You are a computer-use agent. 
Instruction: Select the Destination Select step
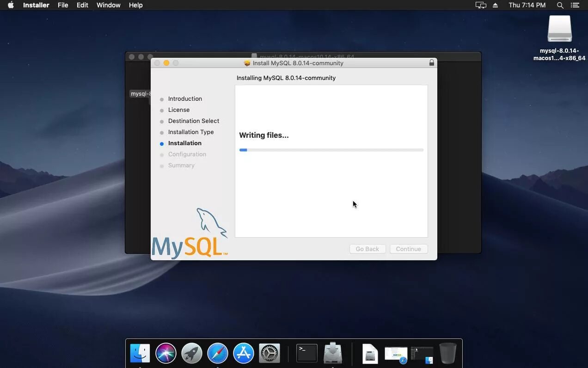coord(194,121)
